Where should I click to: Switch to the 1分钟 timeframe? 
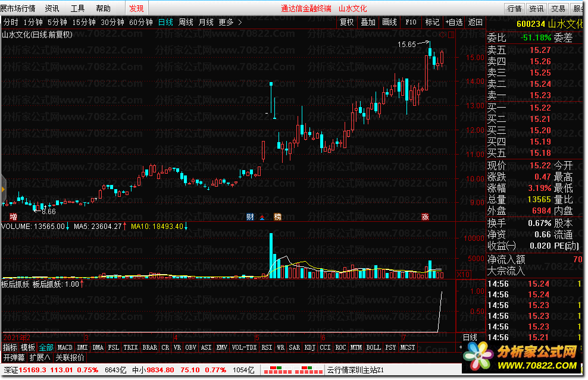[x=33, y=23]
